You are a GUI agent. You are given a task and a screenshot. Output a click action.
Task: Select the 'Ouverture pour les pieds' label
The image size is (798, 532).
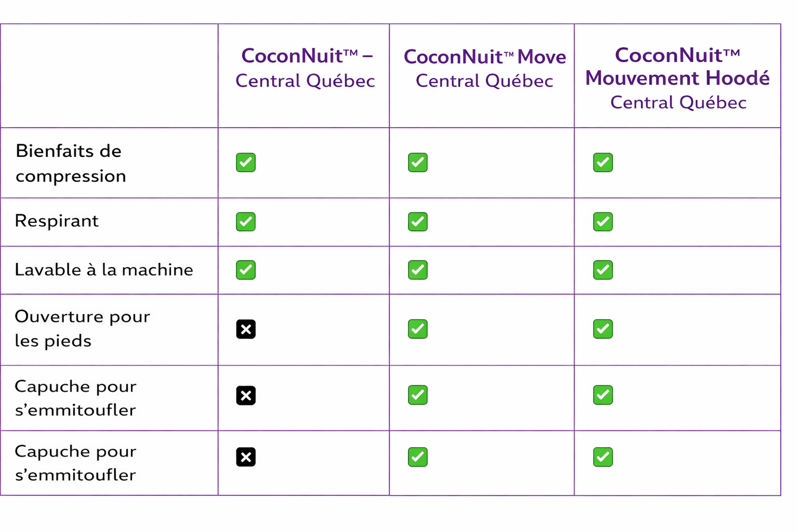pyautogui.click(x=82, y=328)
